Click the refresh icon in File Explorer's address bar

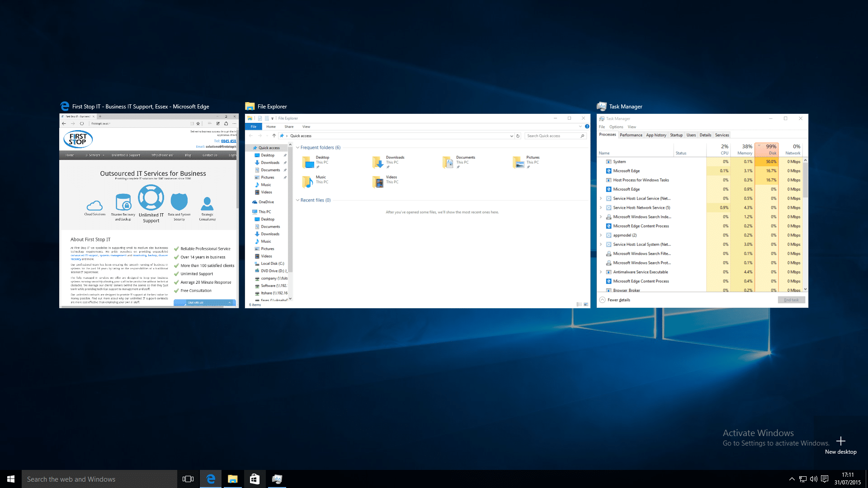coord(518,136)
